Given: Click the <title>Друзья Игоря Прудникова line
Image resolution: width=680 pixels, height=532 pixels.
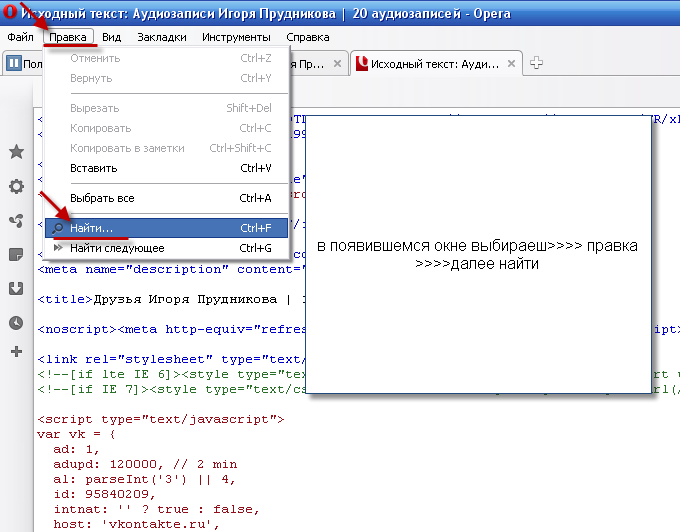Looking at the screenshot, I should click(x=172, y=299).
